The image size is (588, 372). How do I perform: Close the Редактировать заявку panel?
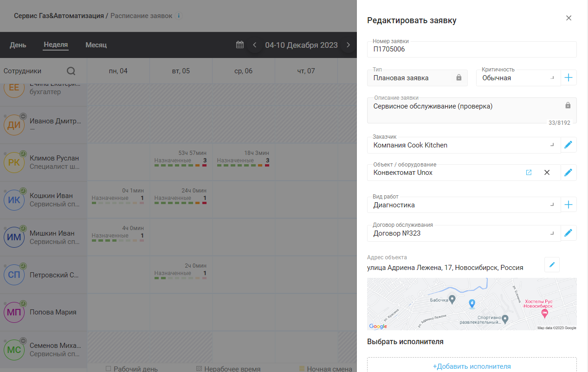[x=569, y=18]
